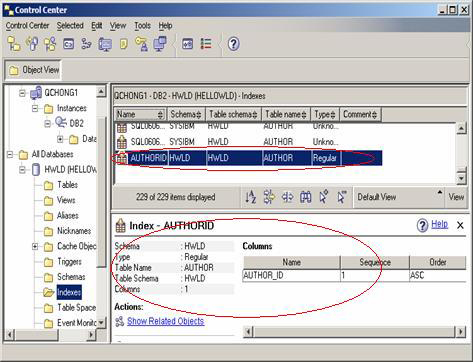Select the Views folder in tree
Image resolution: width=473 pixels, height=362 pixels.
pyautogui.click(x=66, y=200)
